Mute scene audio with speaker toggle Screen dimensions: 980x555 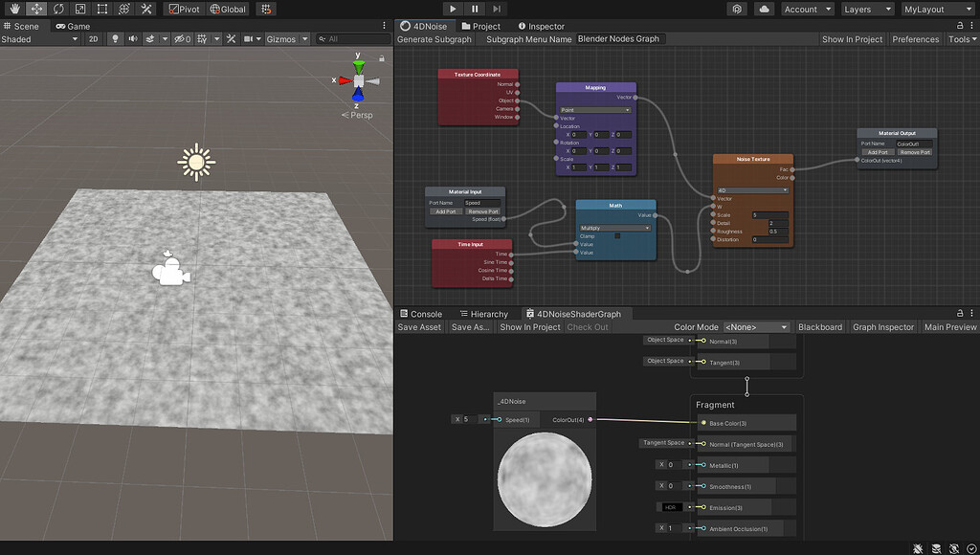pyautogui.click(x=133, y=39)
